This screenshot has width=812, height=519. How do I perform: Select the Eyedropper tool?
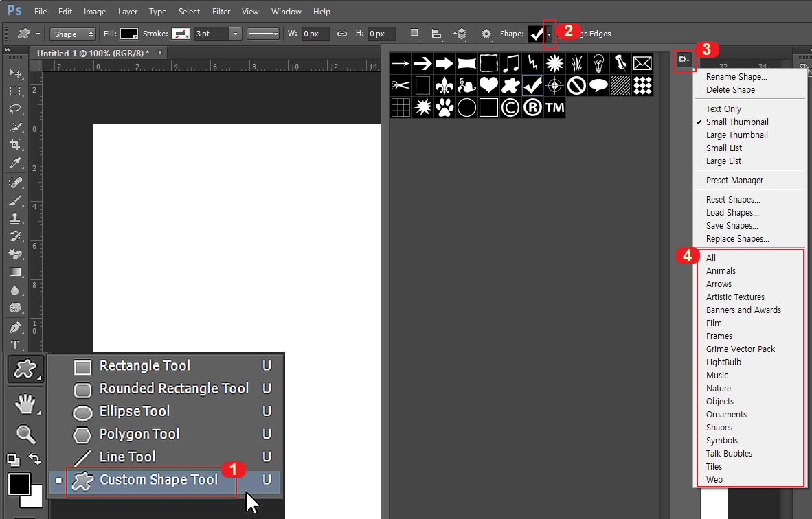[15, 163]
